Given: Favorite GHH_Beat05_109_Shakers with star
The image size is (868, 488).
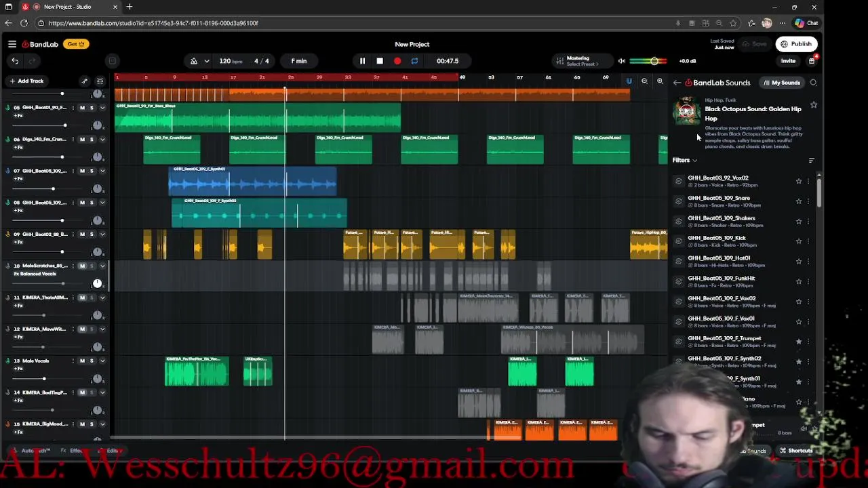Looking at the screenshot, I should [799, 222].
